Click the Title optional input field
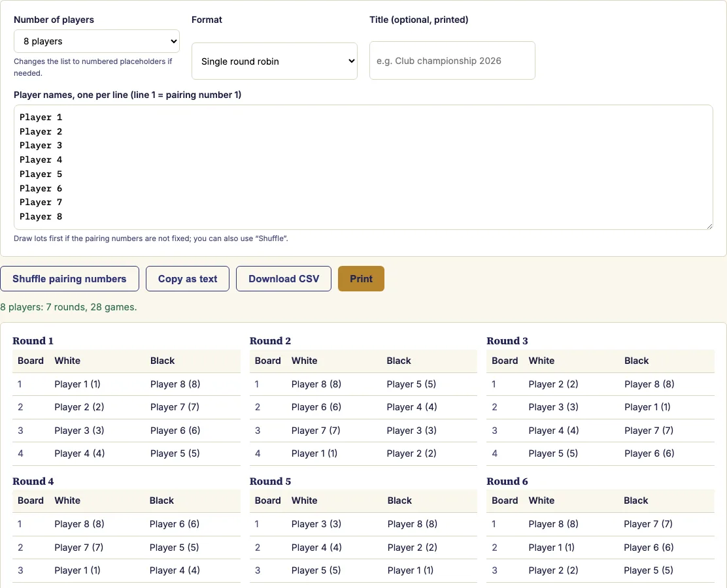 tap(452, 61)
